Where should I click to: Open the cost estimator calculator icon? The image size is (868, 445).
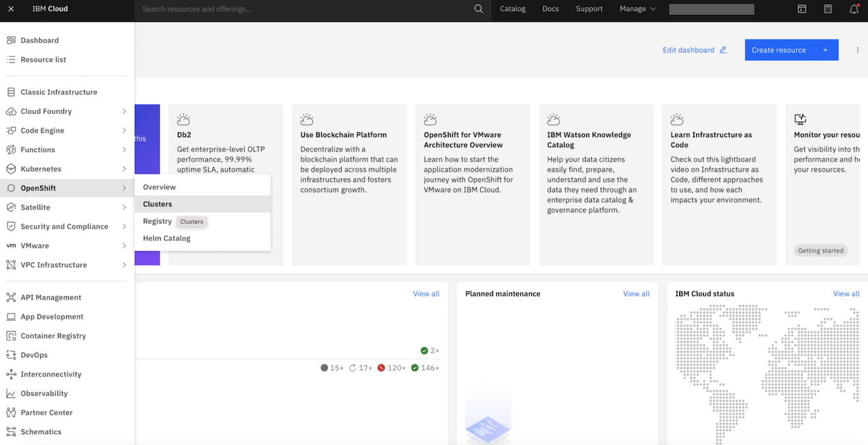coord(828,9)
